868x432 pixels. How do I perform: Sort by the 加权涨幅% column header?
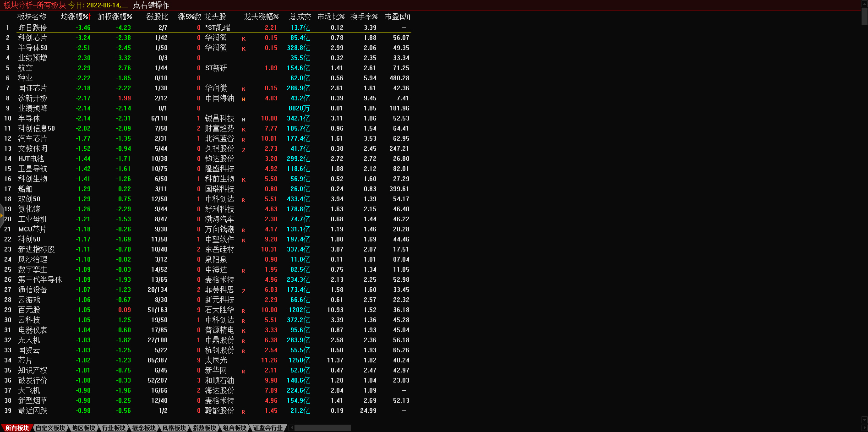[115, 16]
